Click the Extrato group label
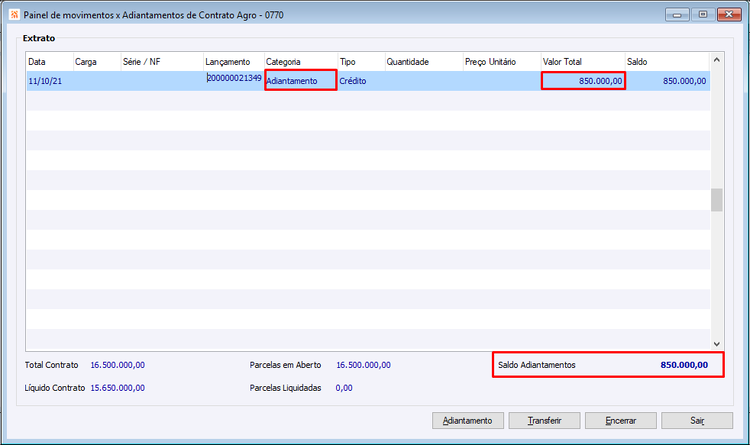 (x=39, y=38)
